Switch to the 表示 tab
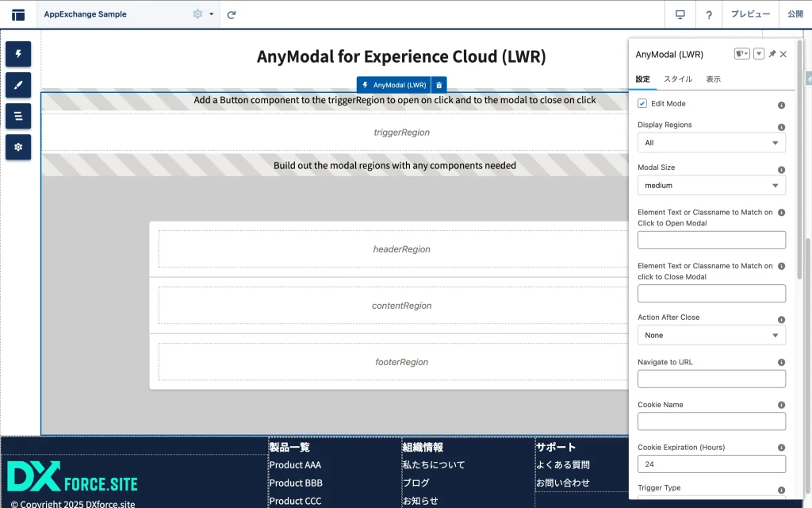Image resolution: width=812 pixels, height=508 pixels. pyautogui.click(x=713, y=79)
